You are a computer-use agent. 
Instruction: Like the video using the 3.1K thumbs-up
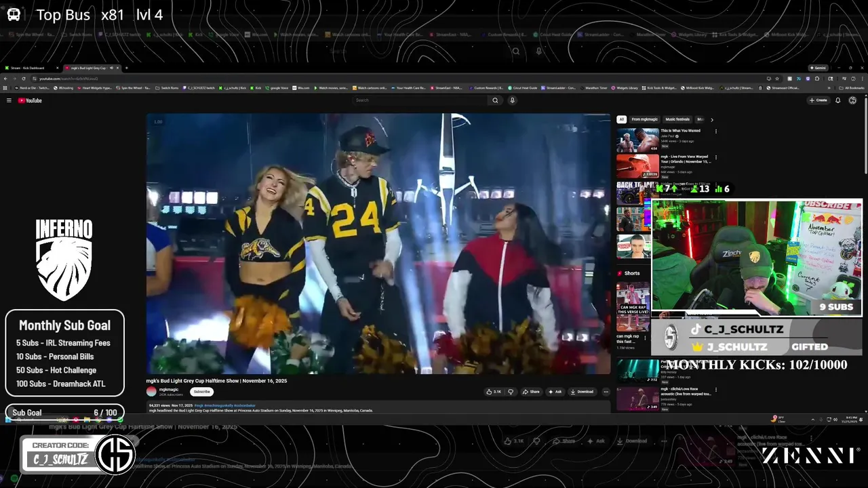494,392
